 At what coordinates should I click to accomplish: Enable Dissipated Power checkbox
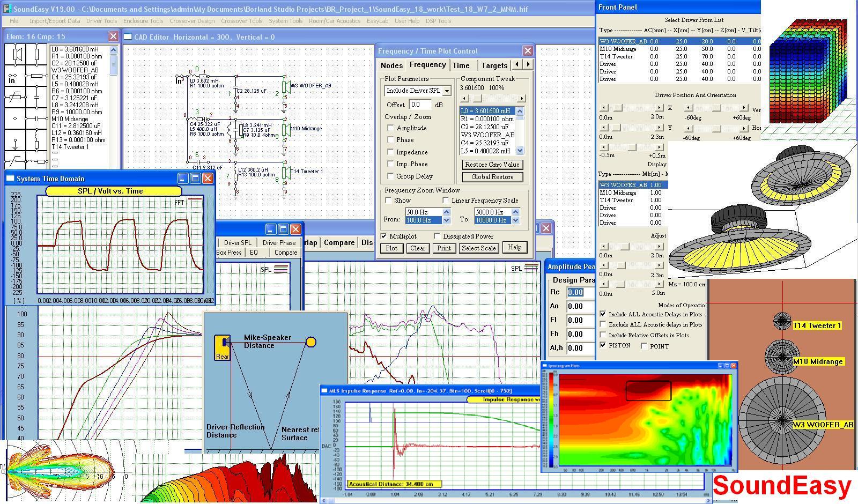[437, 236]
